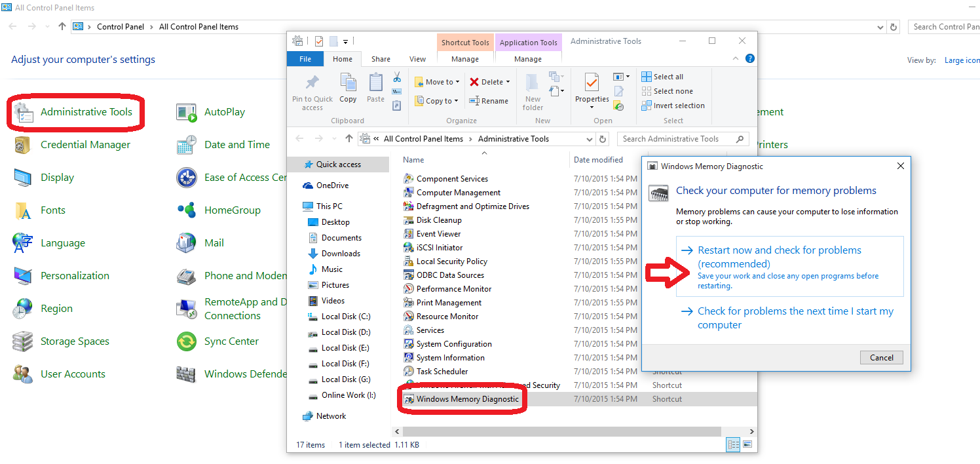The width and height of the screenshot is (980, 464).
Task: Open the Customize Quick Access Toolbar dropdown
Action: [345, 41]
